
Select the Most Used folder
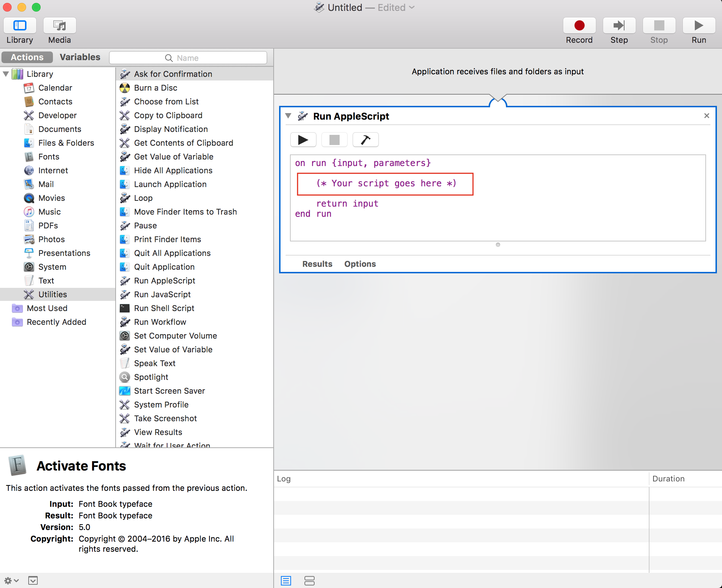click(x=47, y=308)
